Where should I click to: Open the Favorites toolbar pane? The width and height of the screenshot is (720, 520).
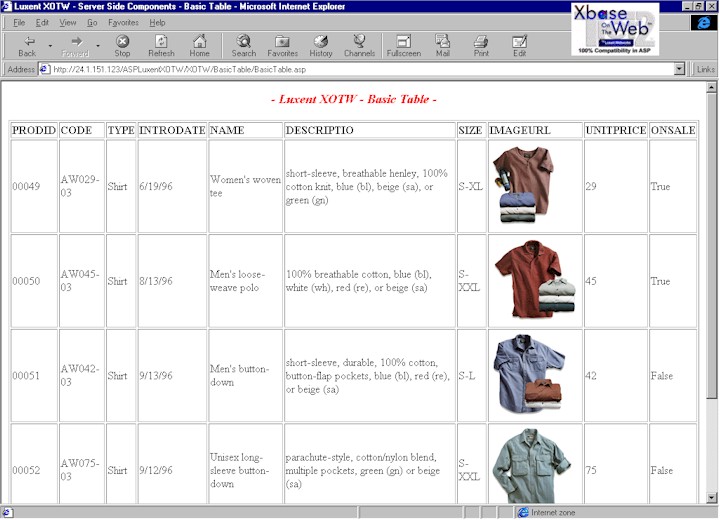coord(282,46)
